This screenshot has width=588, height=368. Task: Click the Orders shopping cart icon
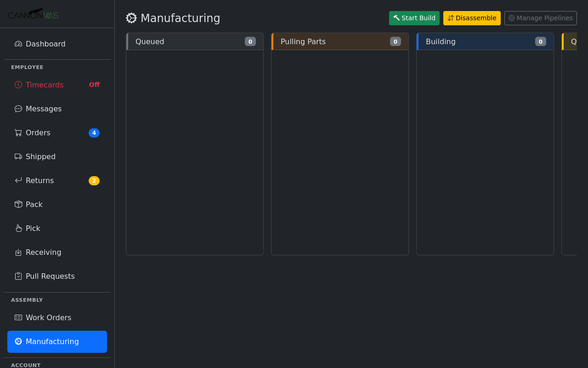click(x=18, y=132)
